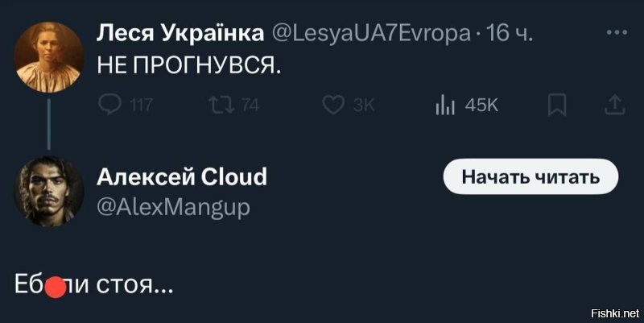Screen dimensions: 644x323
Task: View post analytics bar chart icon
Action: coord(445,106)
